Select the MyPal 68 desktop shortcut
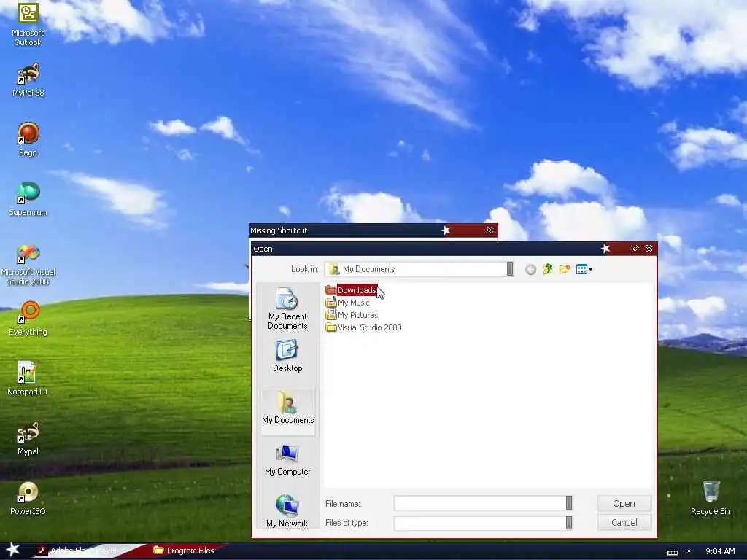Screen dimensions: 747x560 click(x=28, y=80)
